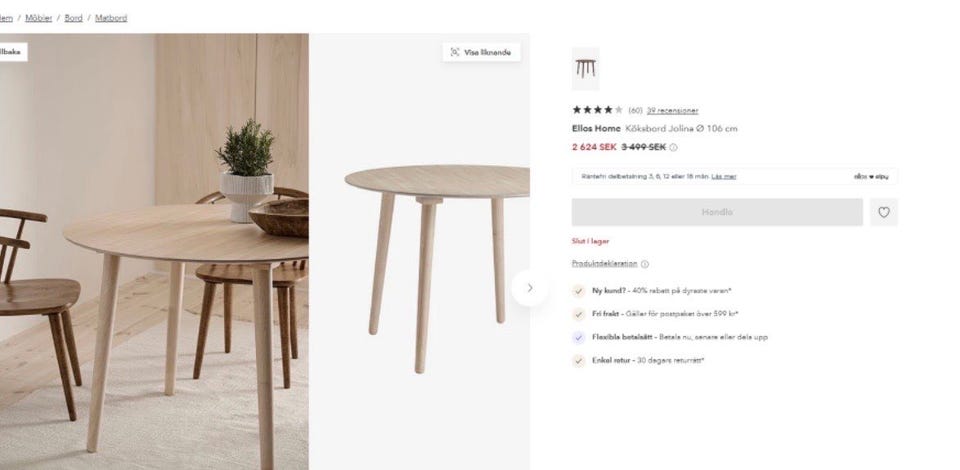Click the Visa liknande camera icon
This screenshot has width=960, height=470.
pos(454,52)
